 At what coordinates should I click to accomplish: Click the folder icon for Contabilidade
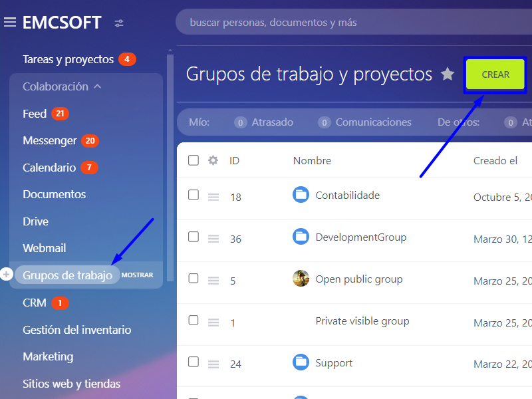[301, 195]
